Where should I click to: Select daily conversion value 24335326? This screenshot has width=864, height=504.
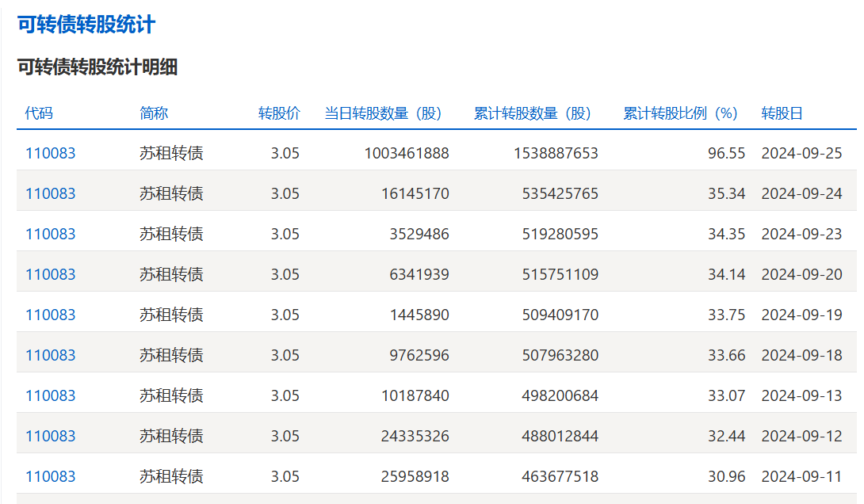[x=415, y=436]
